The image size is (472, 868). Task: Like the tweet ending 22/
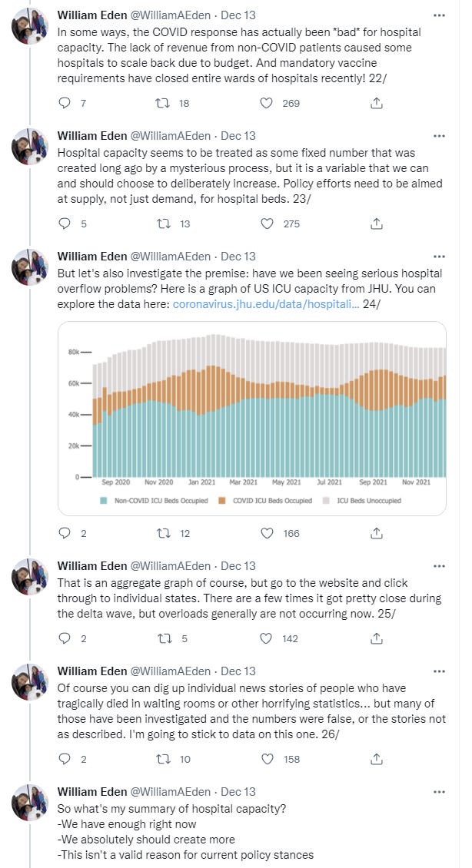pyautogui.click(x=267, y=103)
